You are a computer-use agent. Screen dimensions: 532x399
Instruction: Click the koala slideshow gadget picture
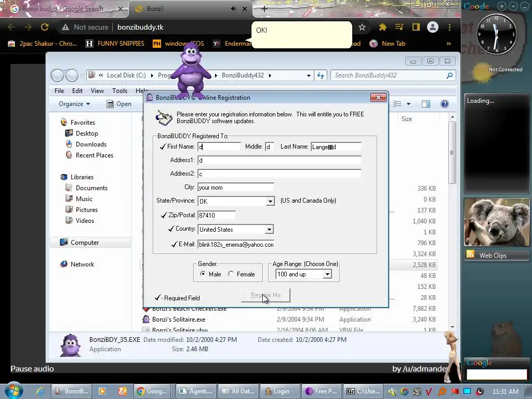pyautogui.click(x=497, y=222)
